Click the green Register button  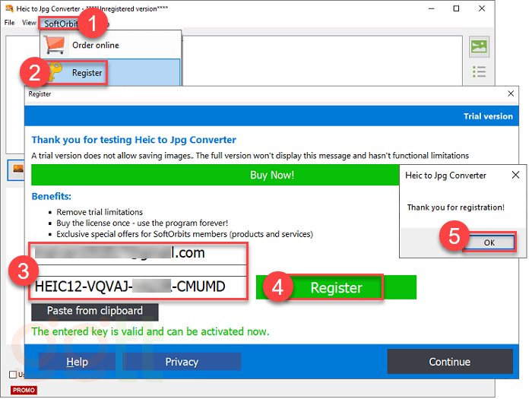(336, 288)
